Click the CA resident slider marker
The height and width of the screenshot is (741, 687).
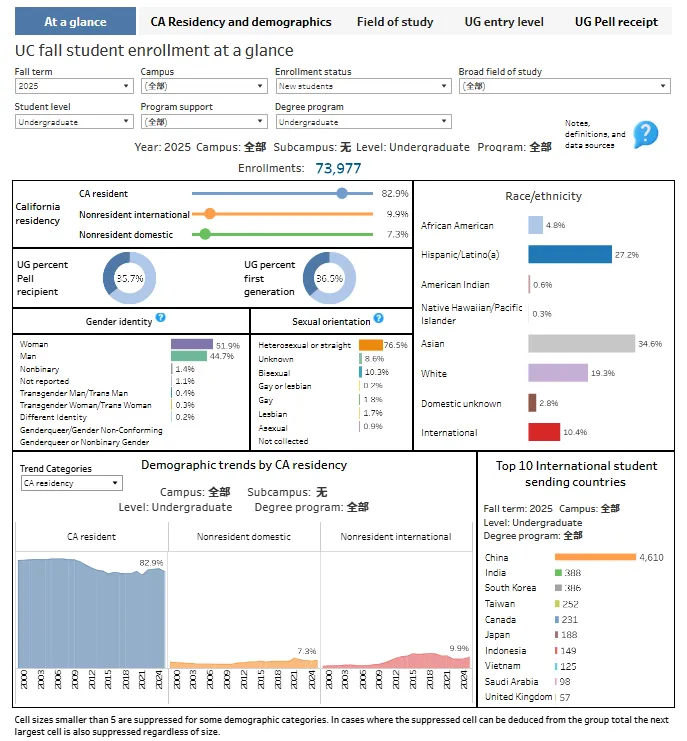click(x=342, y=193)
